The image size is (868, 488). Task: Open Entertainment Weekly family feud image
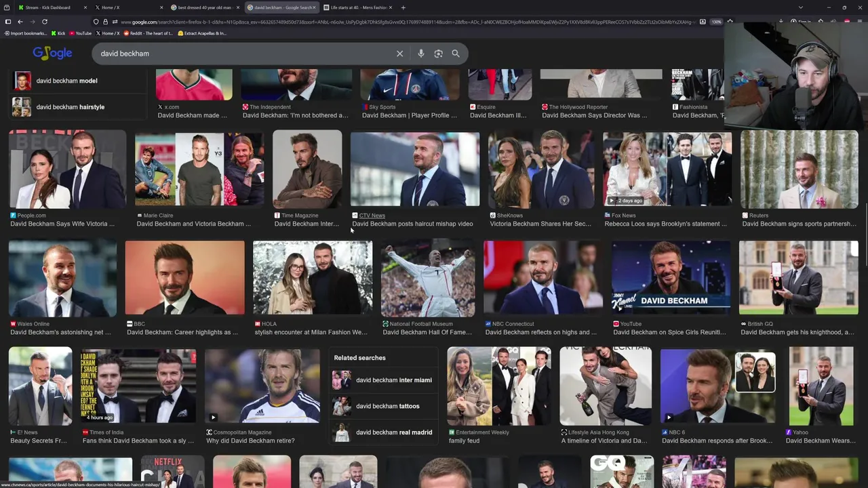point(499,386)
